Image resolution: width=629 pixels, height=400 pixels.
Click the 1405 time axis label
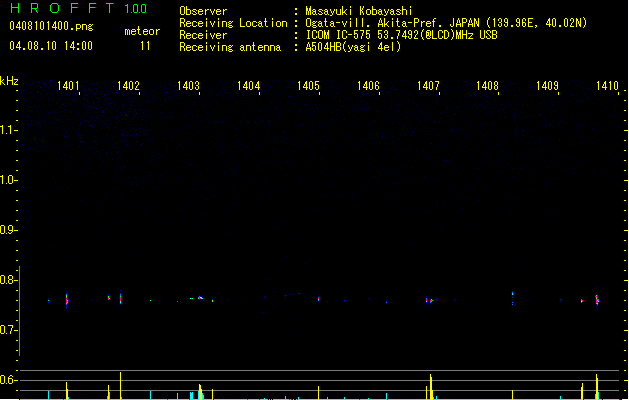point(308,86)
